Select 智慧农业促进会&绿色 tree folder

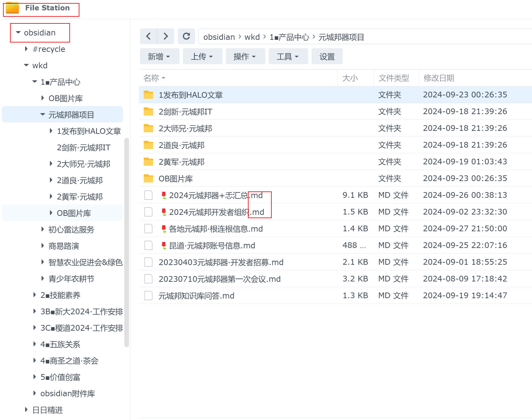pyautogui.click(x=85, y=262)
